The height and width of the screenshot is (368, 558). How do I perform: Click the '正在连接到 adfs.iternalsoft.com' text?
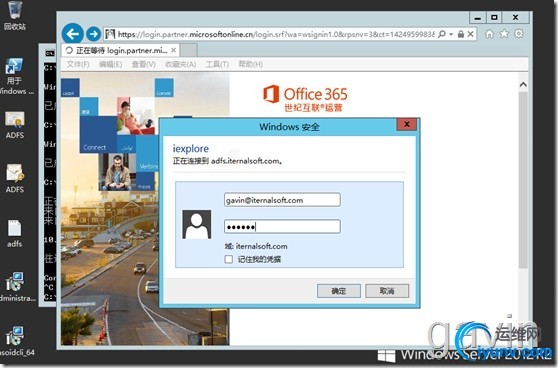pyautogui.click(x=227, y=161)
